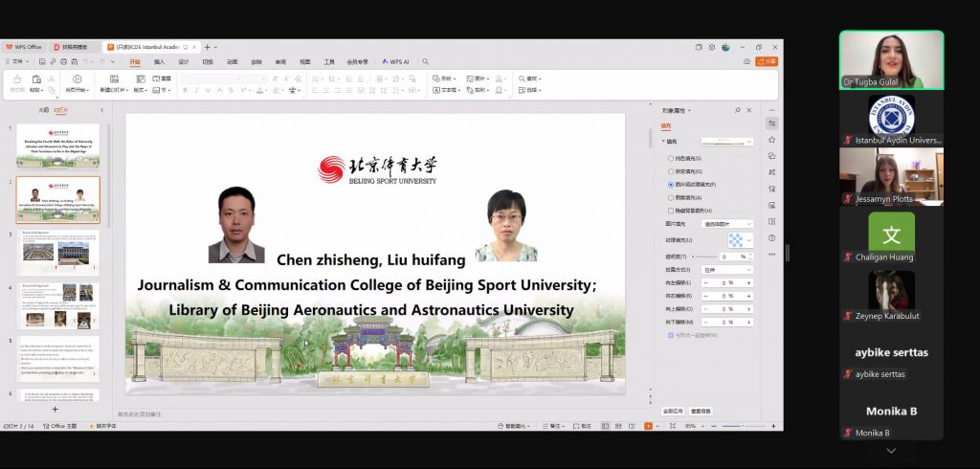The image size is (980, 469).
Task: Switch to normal view icon in status bar
Action: coord(605,426)
